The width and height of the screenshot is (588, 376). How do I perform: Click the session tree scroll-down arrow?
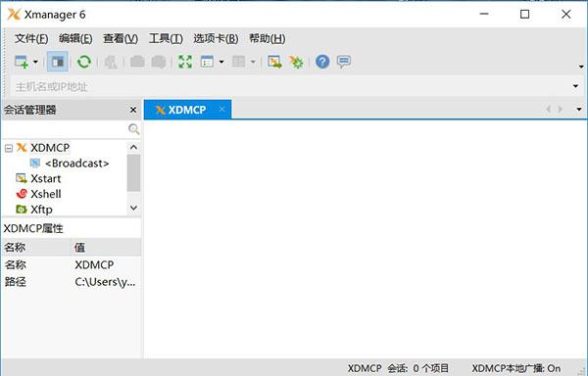[133, 208]
